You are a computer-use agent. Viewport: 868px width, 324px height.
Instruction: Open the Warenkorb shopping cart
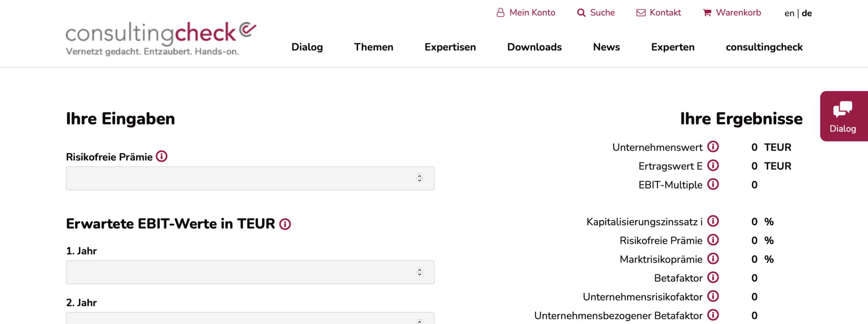click(732, 13)
